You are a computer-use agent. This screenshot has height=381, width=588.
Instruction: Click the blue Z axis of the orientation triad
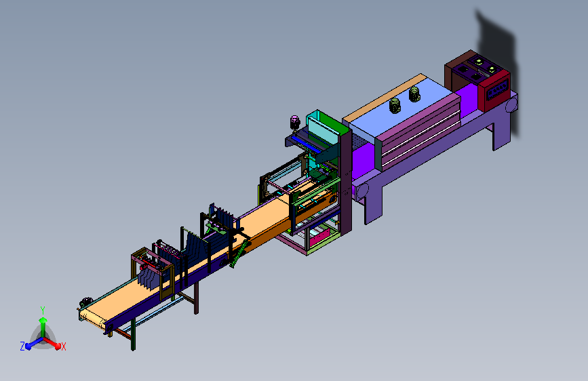(x=34, y=344)
